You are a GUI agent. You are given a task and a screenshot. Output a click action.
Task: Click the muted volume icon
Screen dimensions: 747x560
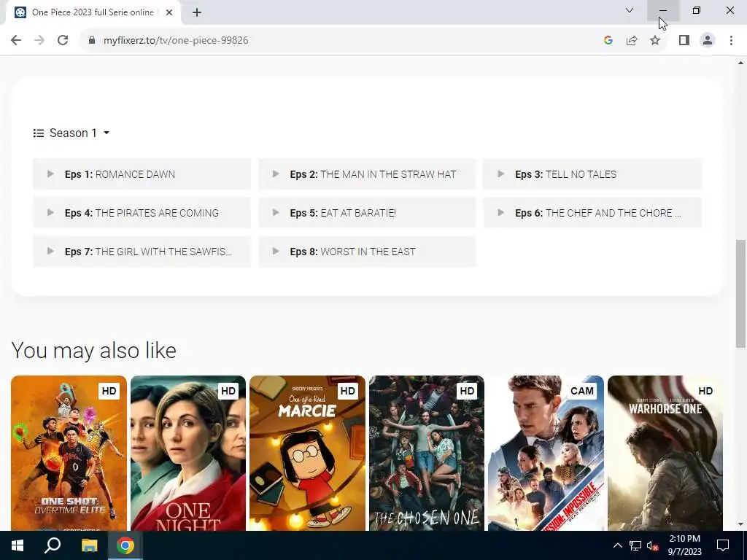pos(653,545)
